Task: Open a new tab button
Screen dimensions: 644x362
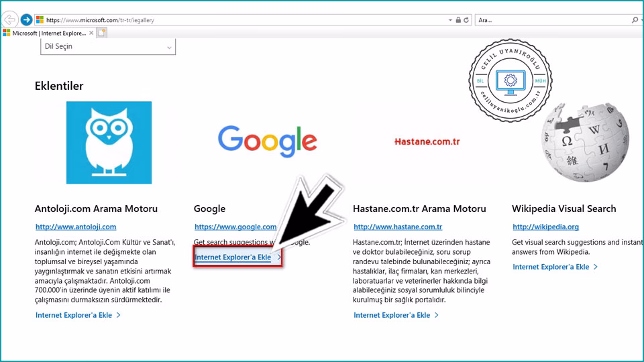Action: tap(102, 33)
